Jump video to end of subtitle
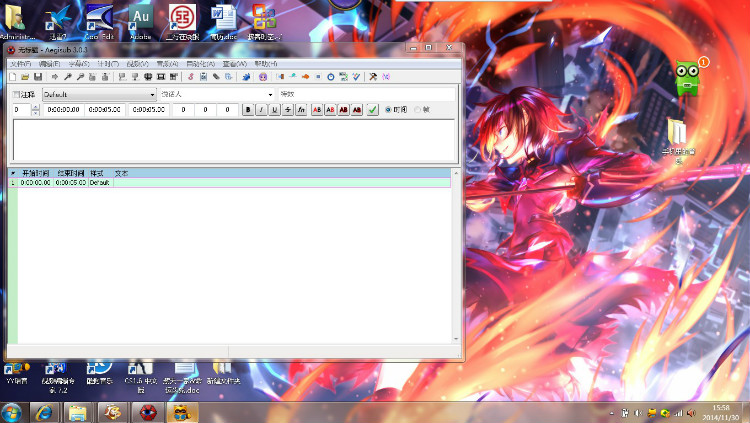 [x=105, y=77]
